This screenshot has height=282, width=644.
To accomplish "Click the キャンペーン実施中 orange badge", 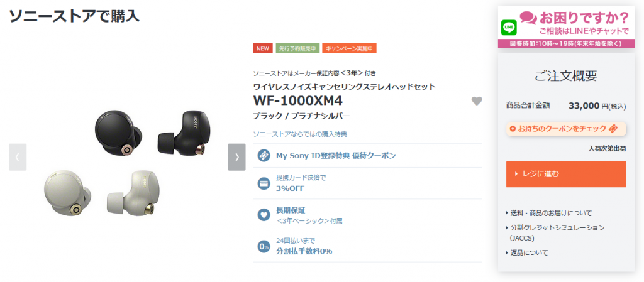I will pos(350,48).
